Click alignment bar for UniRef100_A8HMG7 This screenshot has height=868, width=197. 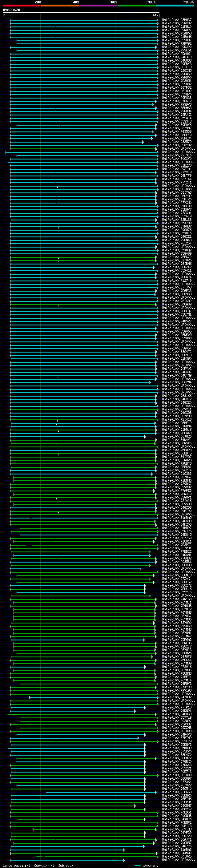tap(84, 20)
